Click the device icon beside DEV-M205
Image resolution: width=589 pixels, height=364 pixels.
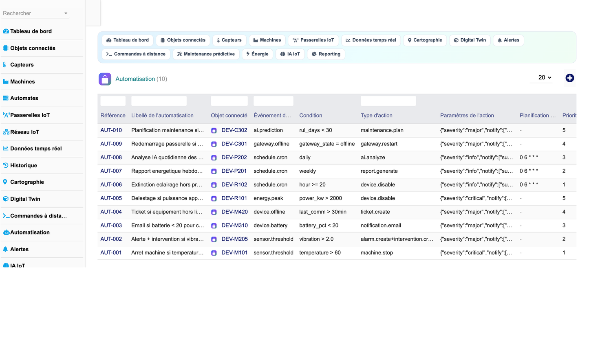(214, 239)
